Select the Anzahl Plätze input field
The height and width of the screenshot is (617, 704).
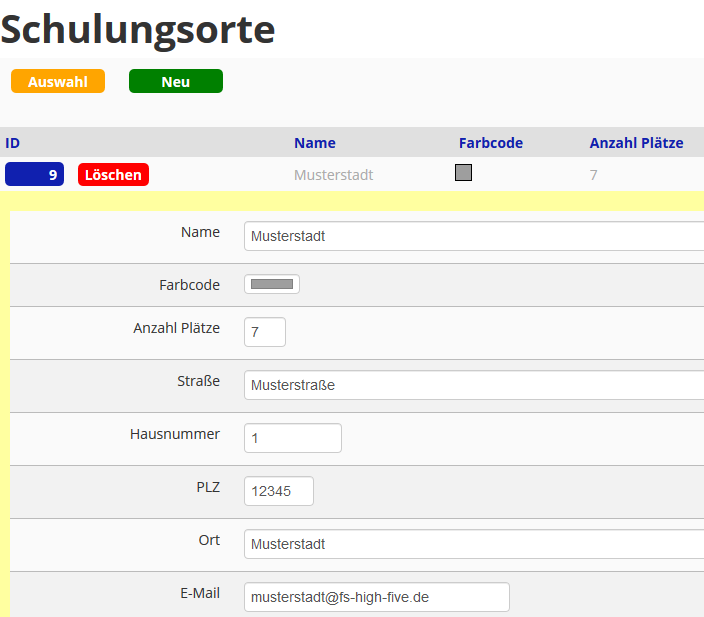point(265,332)
